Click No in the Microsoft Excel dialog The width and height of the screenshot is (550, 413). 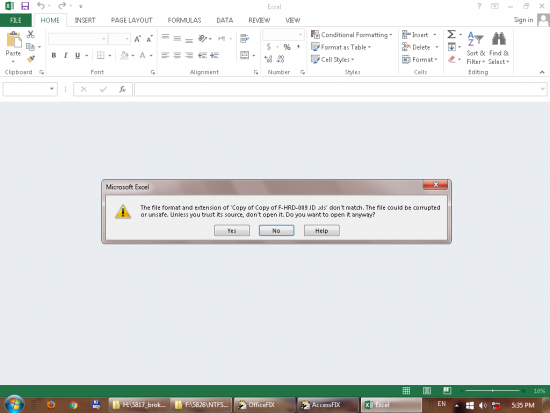click(276, 231)
